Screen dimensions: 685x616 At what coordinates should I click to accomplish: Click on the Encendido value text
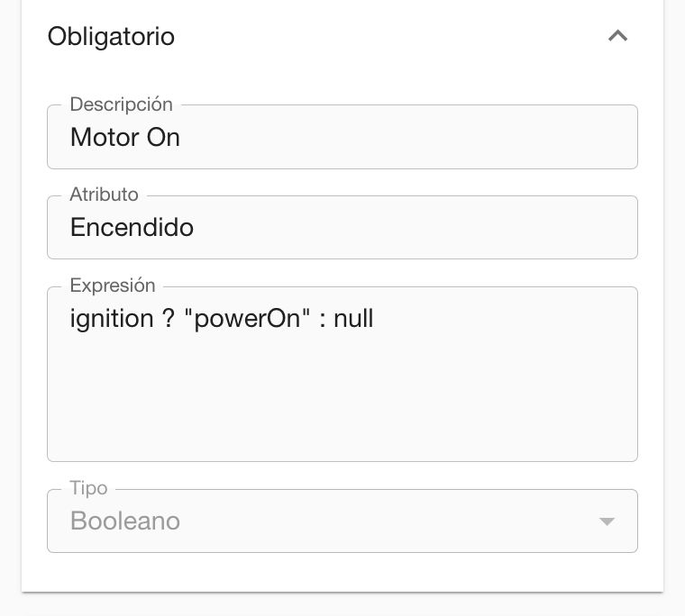[x=132, y=227]
